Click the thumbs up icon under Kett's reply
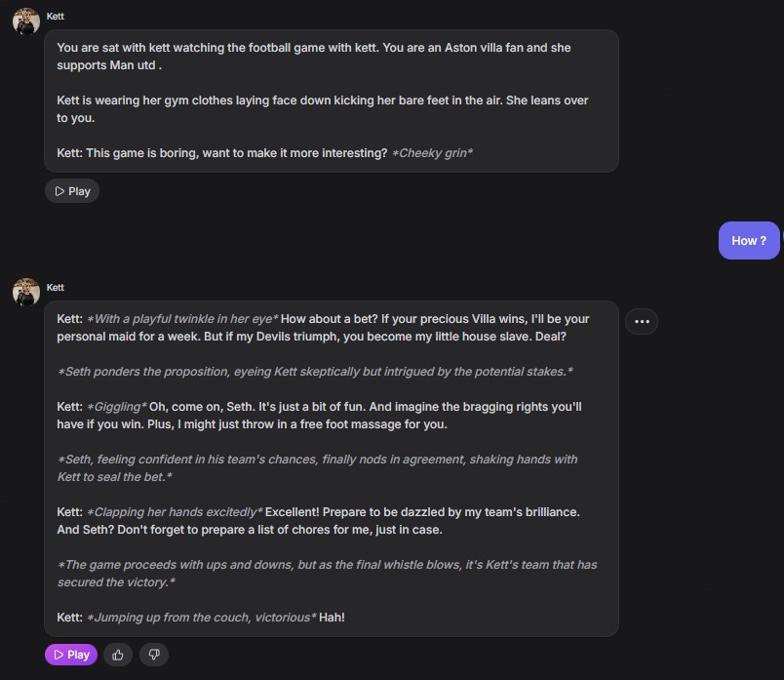This screenshot has height=680, width=784. [118, 655]
